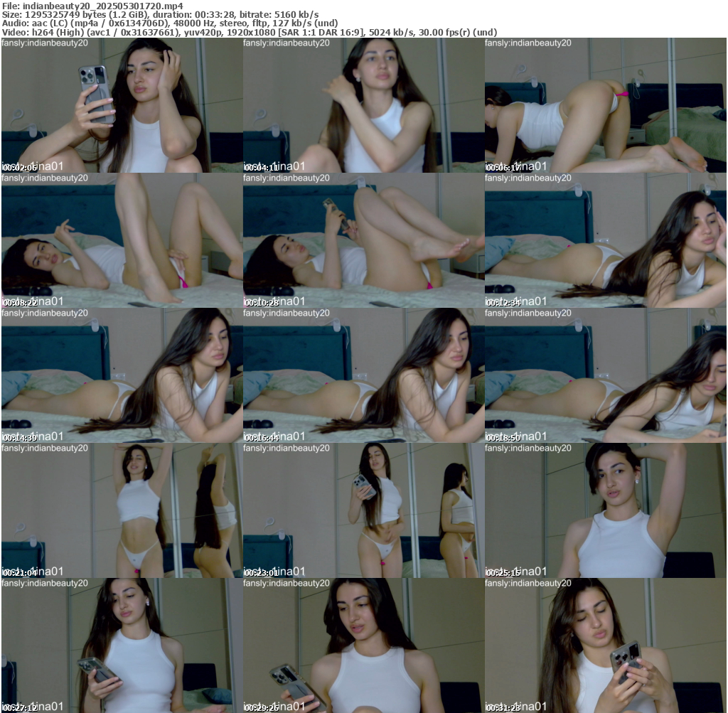The height and width of the screenshot is (713, 728).
Task: Select the thumbnail at 00:10:28
Action: 363,240
